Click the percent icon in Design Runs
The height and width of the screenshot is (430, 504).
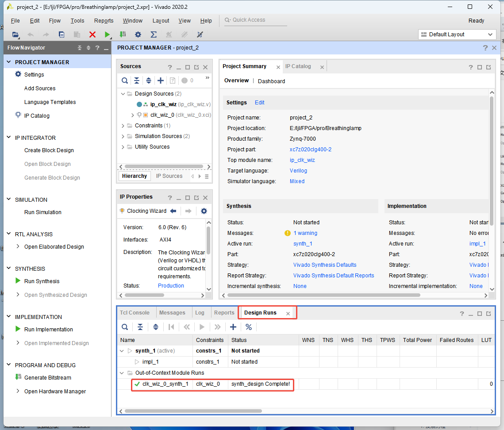(249, 327)
